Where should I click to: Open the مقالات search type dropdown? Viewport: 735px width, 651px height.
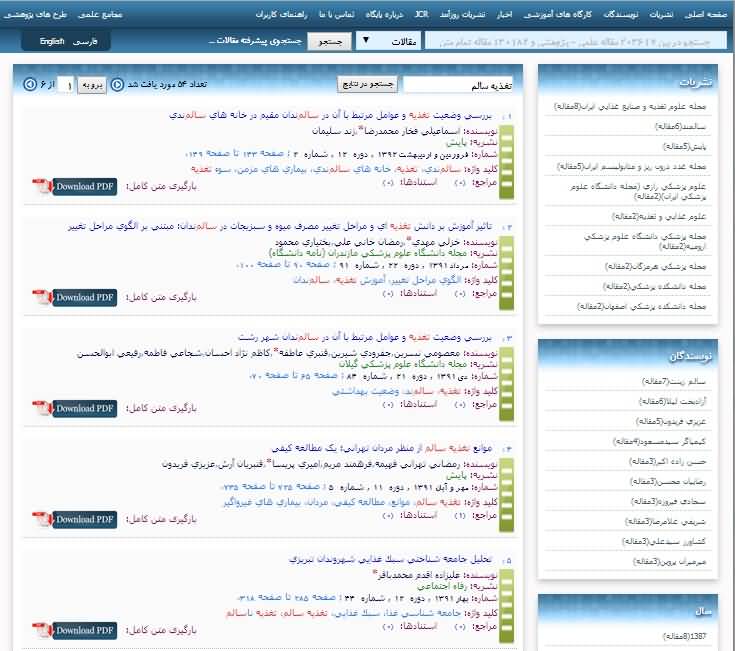pyautogui.click(x=388, y=41)
